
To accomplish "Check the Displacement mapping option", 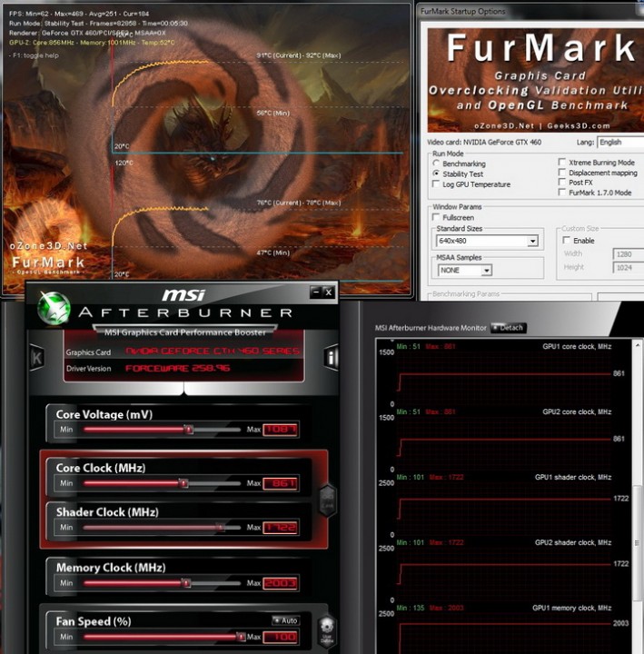I will pyautogui.click(x=562, y=173).
